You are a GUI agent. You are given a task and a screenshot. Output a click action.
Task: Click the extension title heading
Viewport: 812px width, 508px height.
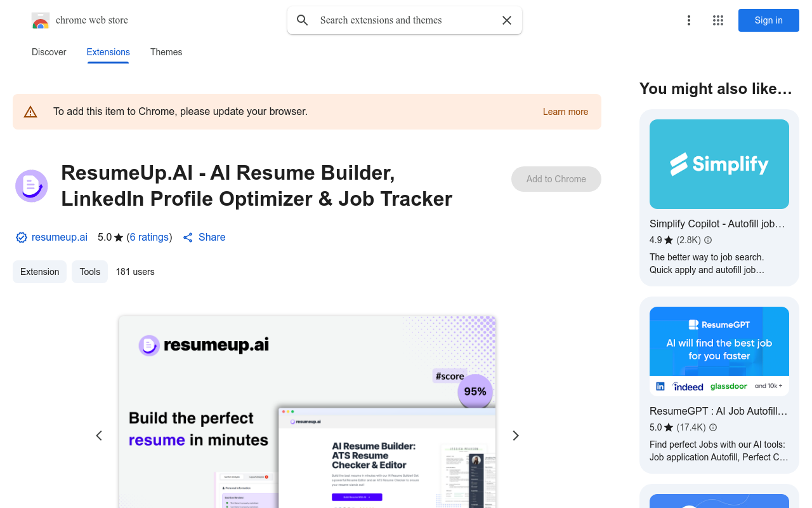pyautogui.click(x=256, y=185)
